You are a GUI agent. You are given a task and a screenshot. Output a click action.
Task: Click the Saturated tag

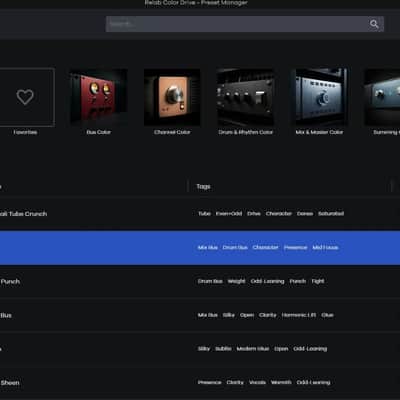pyautogui.click(x=331, y=214)
